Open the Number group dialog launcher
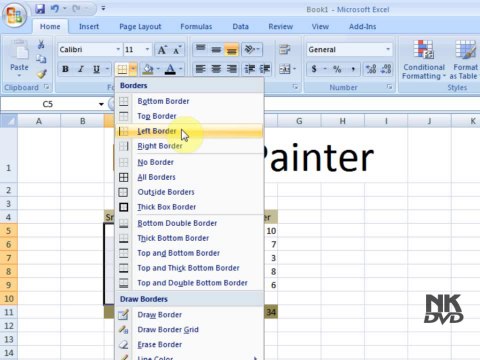Image resolution: width=480 pixels, height=360 pixels. click(389, 87)
